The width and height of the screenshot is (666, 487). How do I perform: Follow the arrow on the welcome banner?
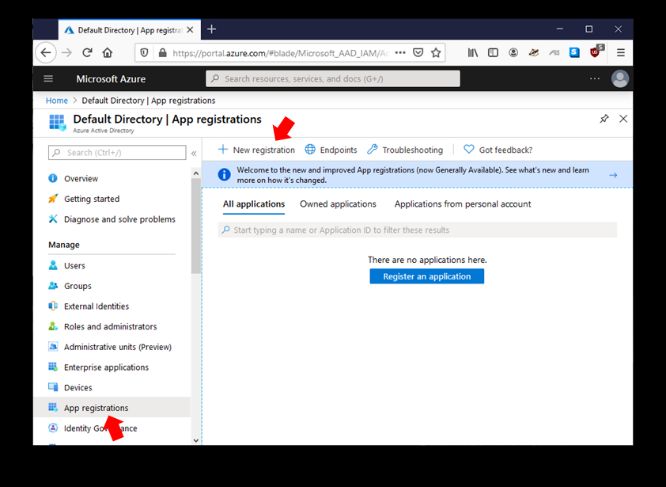(x=613, y=175)
